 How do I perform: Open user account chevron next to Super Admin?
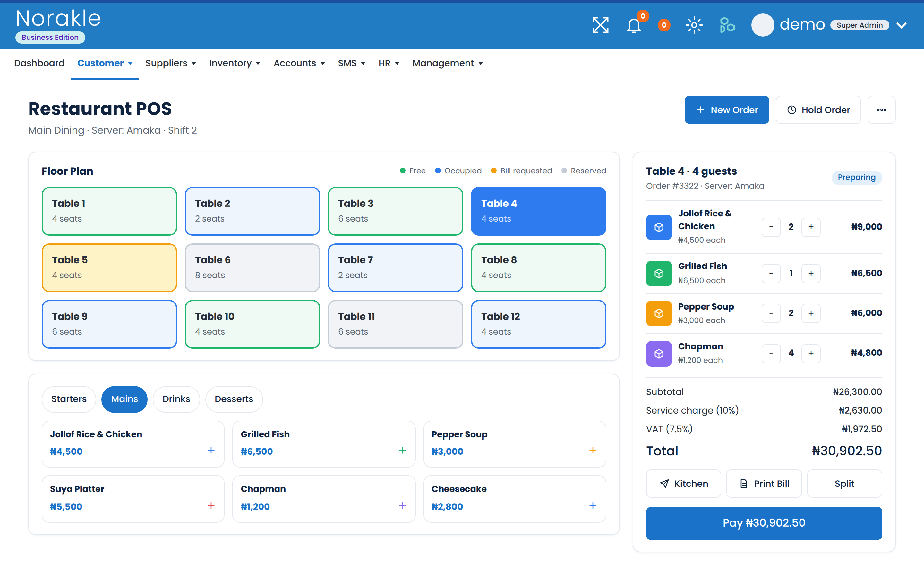coord(902,25)
